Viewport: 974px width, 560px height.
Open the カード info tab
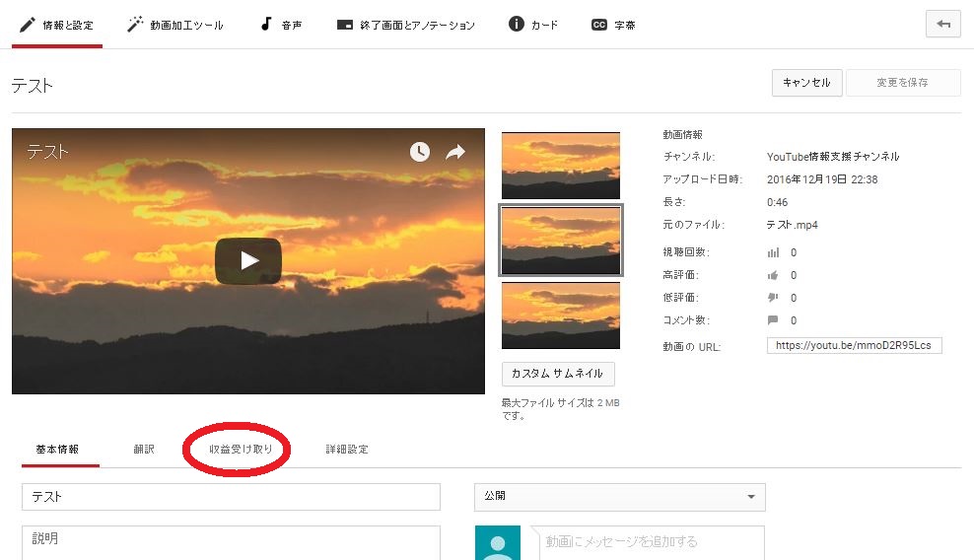click(533, 25)
